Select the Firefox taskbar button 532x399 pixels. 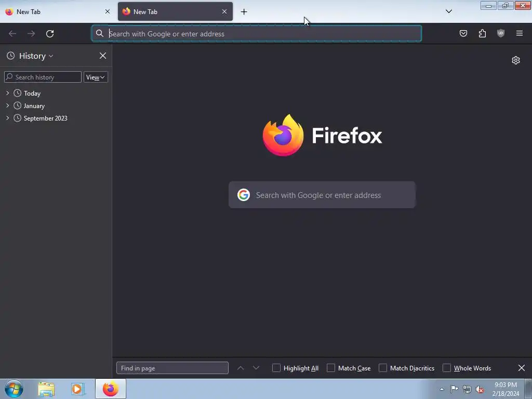[x=111, y=389]
